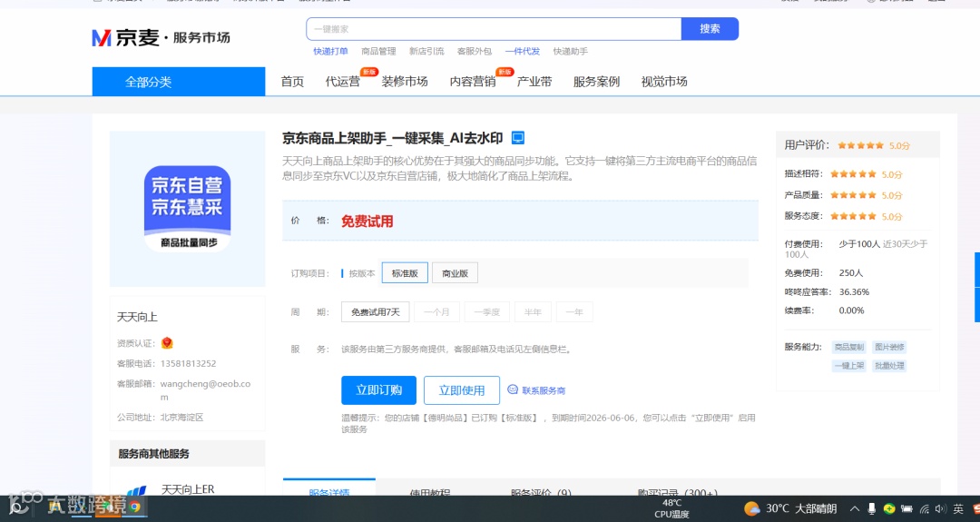Click inside the search box
This screenshot has height=522, width=980.
click(494, 29)
